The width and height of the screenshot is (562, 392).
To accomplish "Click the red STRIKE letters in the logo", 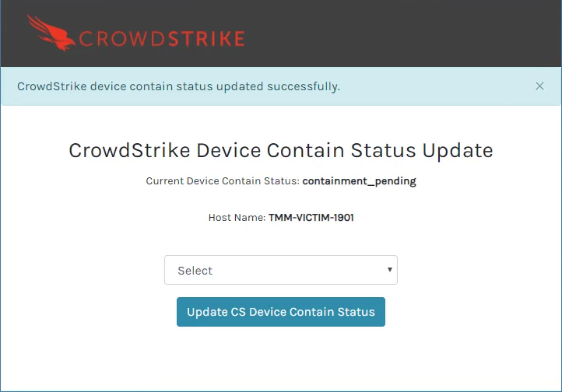I will coord(206,39).
